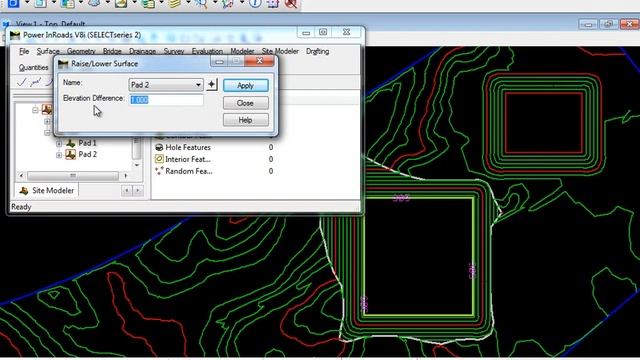
Task: Click the first line-tool icon under Quantities
Action: [x=22, y=82]
